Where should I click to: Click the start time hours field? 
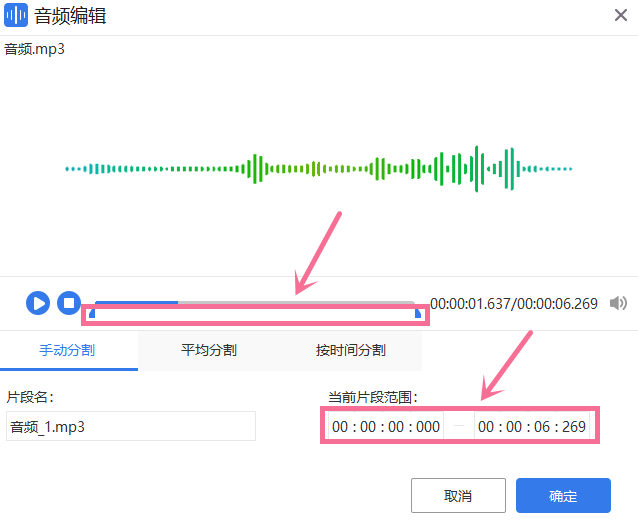[340, 427]
